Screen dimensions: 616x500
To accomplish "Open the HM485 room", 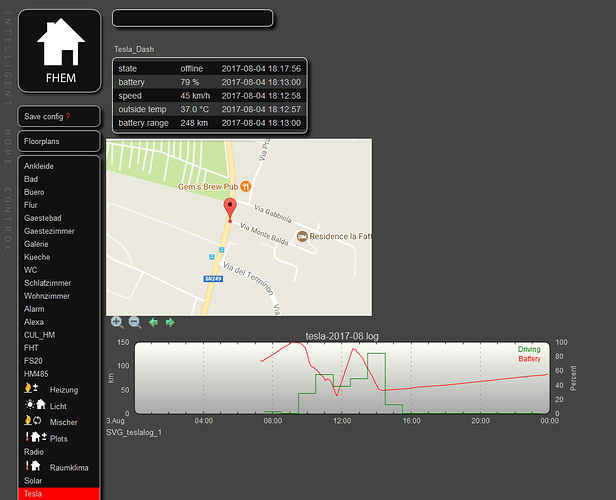I will 36,374.
